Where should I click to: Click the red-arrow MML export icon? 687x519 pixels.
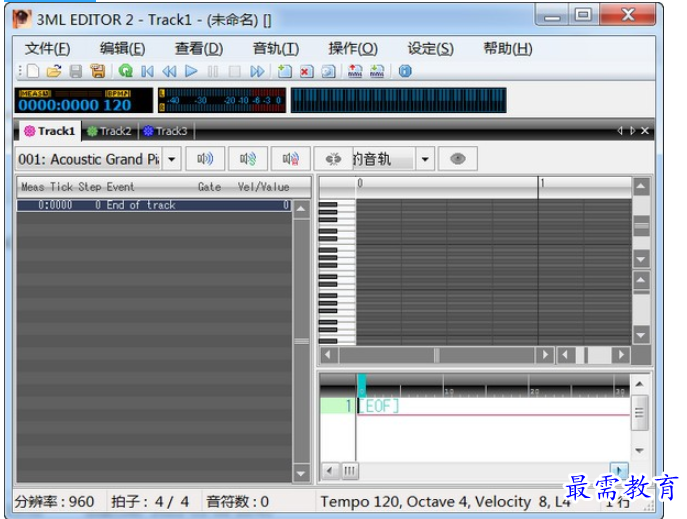pyautogui.click(x=355, y=71)
